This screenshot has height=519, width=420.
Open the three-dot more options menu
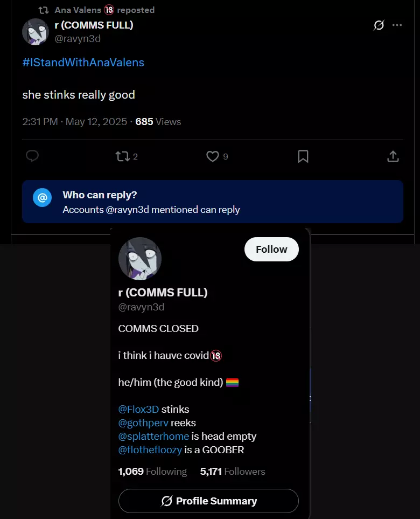pos(397,25)
